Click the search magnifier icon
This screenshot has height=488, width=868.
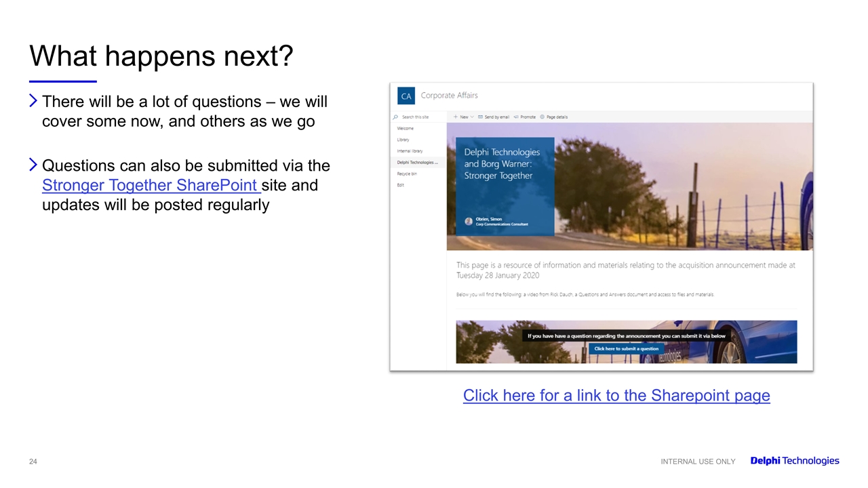(x=395, y=117)
